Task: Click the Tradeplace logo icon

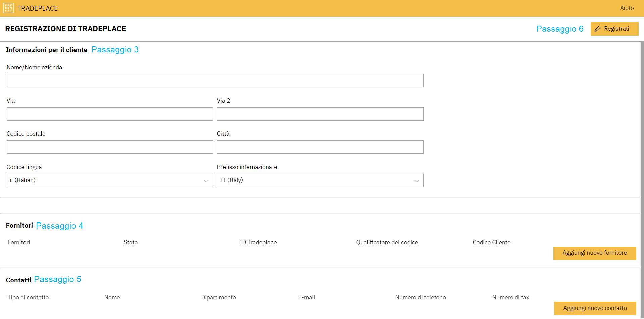Action: click(x=8, y=8)
